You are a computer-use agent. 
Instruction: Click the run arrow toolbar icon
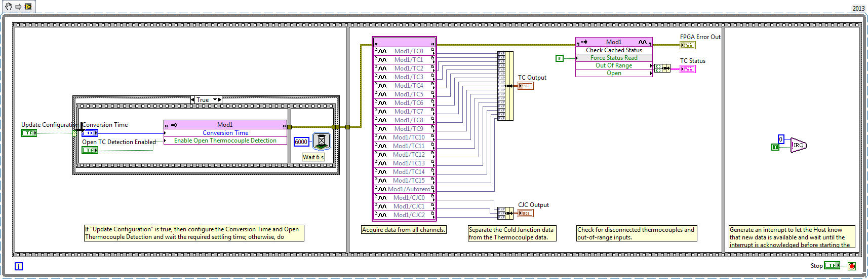(x=18, y=7)
